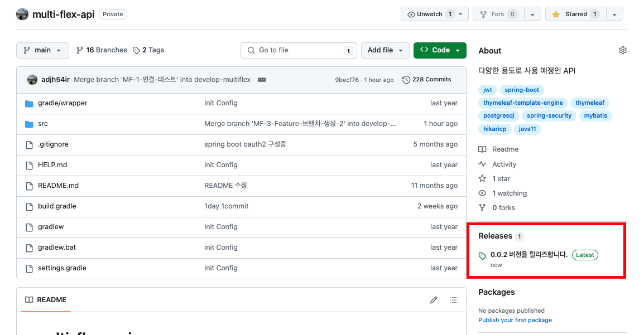The width and height of the screenshot is (644, 335).
Task: Click the .gitignore file icon
Action: tap(29, 145)
